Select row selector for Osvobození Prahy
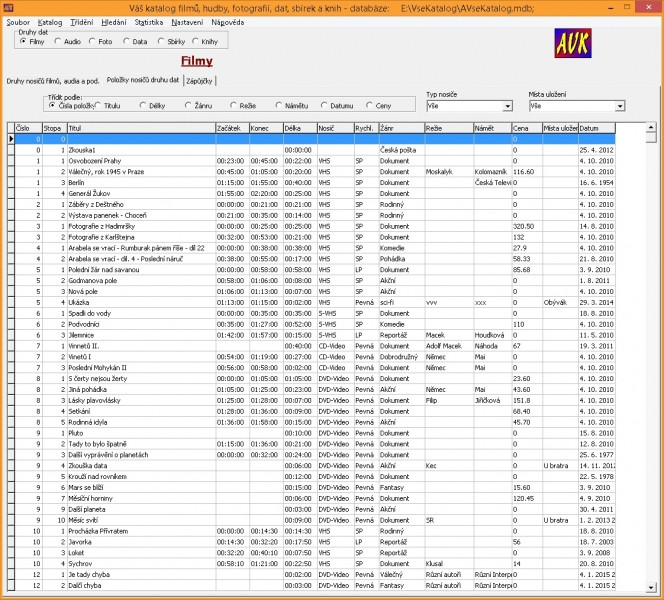 11,161
